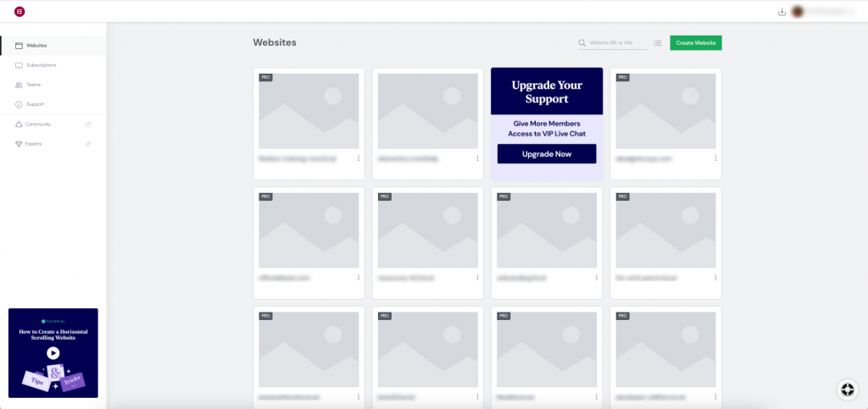Click the external link icon beside Community

click(x=88, y=124)
